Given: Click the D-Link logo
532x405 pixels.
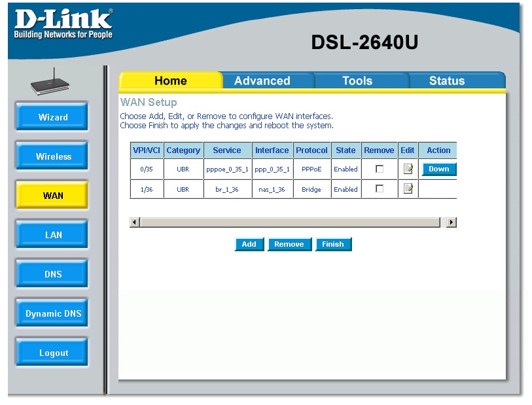Looking at the screenshot, I should [63, 24].
